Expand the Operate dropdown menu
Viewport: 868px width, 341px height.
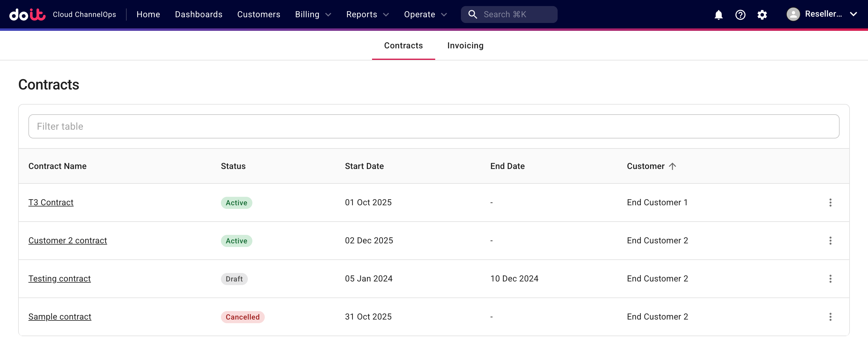(425, 15)
